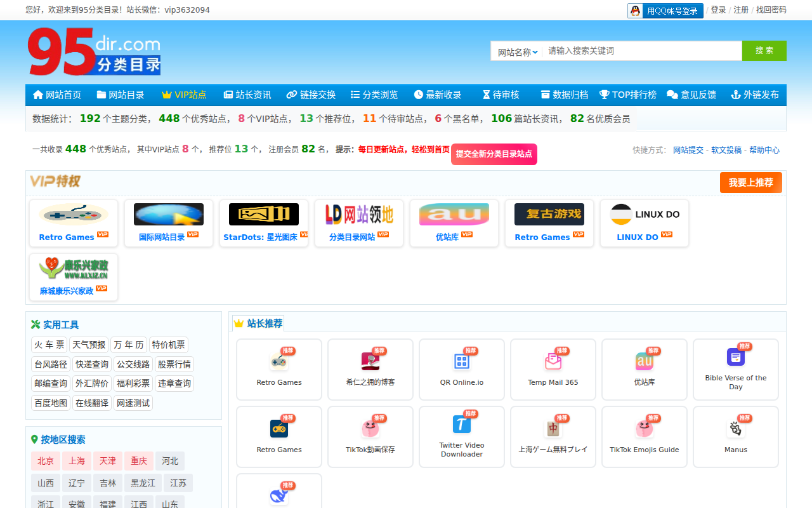Click the search keyword input field
Image resolution: width=812 pixels, height=508 pixels.
(642, 51)
